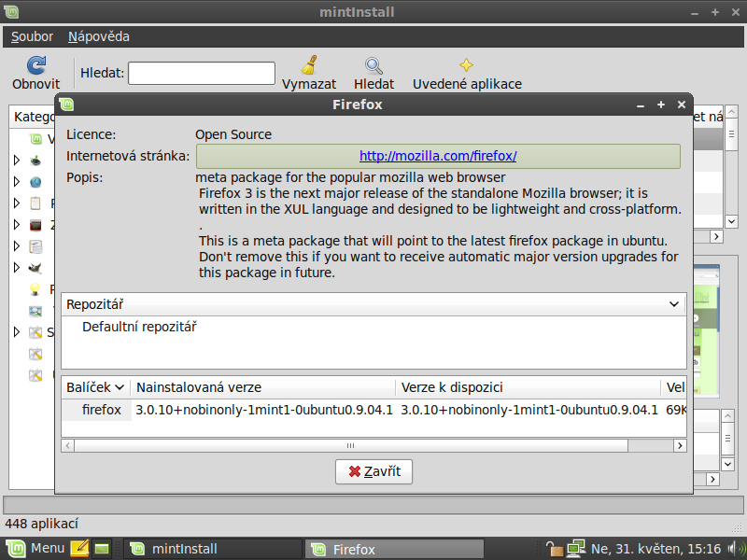This screenshot has height=560, width=747.
Task: Expand the GIMP mascot category row
Action: 17,268
